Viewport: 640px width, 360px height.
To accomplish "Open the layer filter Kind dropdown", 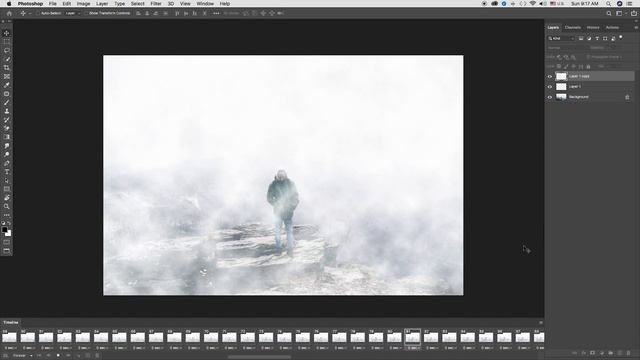I will (561, 38).
